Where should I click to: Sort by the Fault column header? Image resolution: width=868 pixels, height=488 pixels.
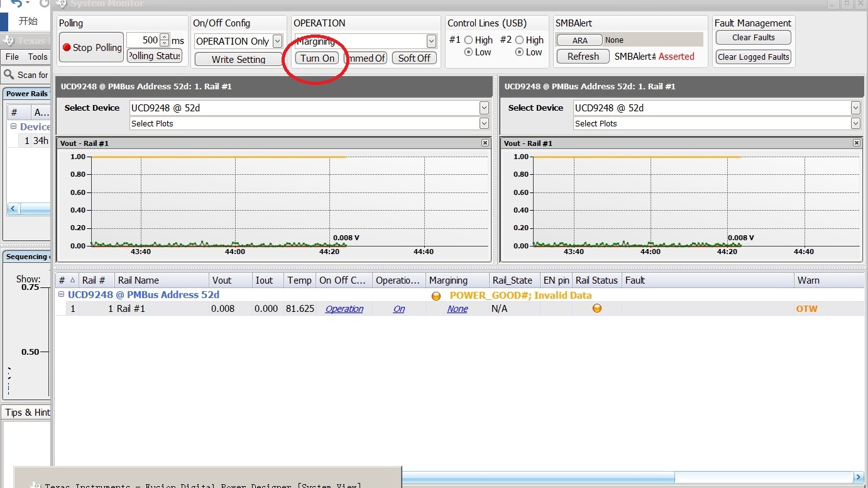coord(708,280)
